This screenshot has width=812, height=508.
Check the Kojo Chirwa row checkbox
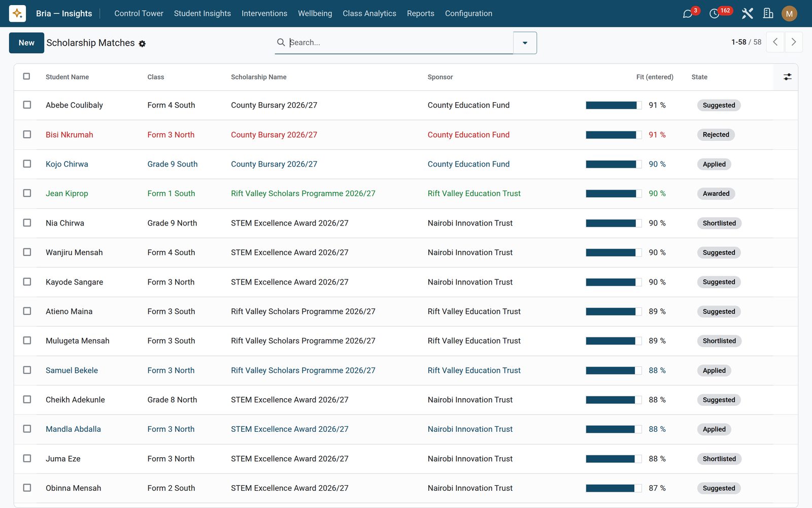tap(27, 164)
